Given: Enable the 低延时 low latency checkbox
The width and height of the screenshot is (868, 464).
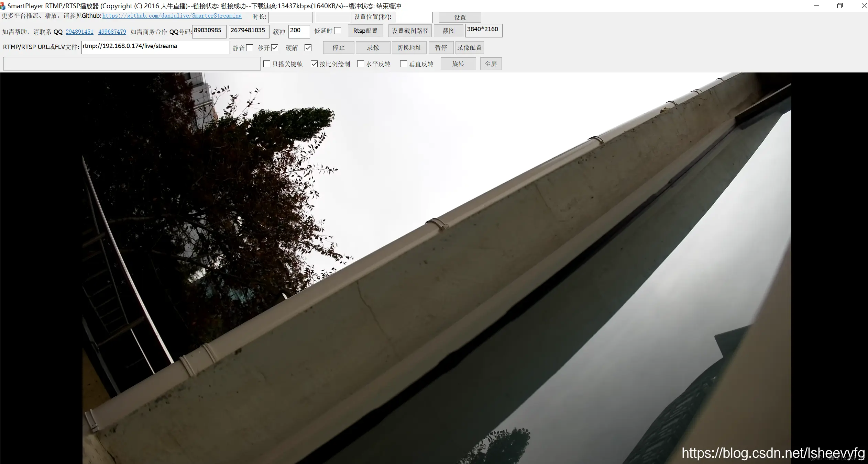Looking at the screenshot, I should point(338,31).
